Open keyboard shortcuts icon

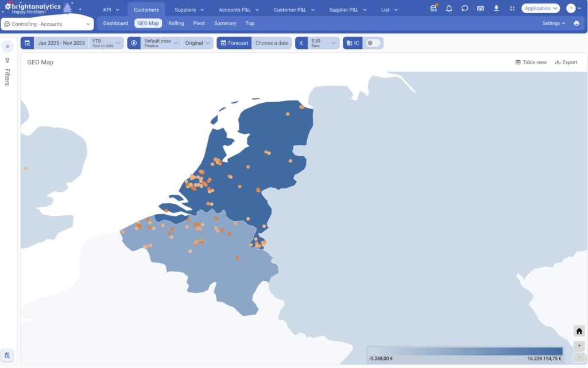pos(480,9)
